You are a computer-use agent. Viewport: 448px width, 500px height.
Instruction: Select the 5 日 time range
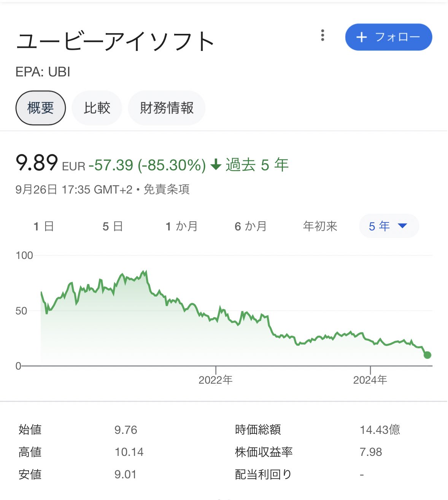point(113,226)
